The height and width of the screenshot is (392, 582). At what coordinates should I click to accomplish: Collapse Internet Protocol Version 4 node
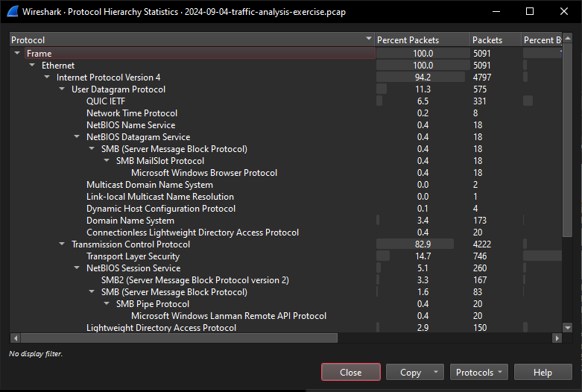click(47, 77)
